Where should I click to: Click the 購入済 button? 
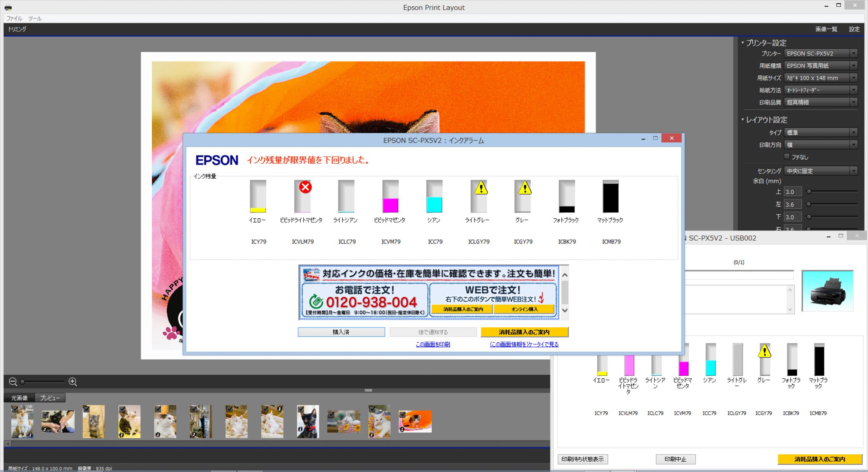click(341, 332)
